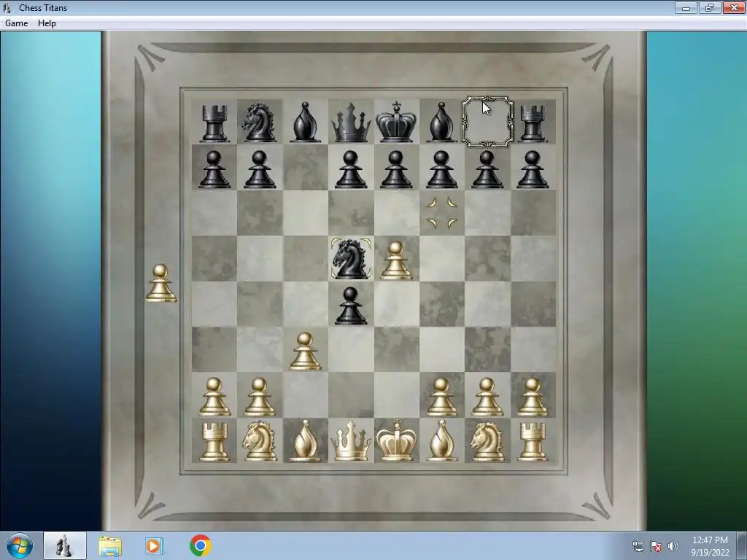Select the white rook on h1
This screenshot has width=747, height=560.
click(x=532, y=442)
